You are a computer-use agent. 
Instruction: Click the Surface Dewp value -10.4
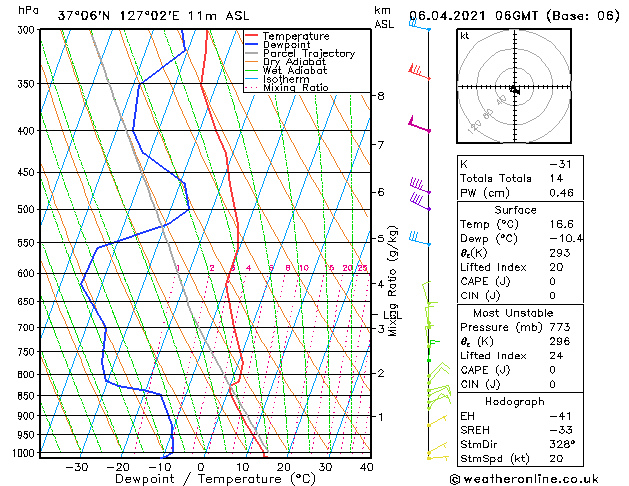click(x=566, y=239)
